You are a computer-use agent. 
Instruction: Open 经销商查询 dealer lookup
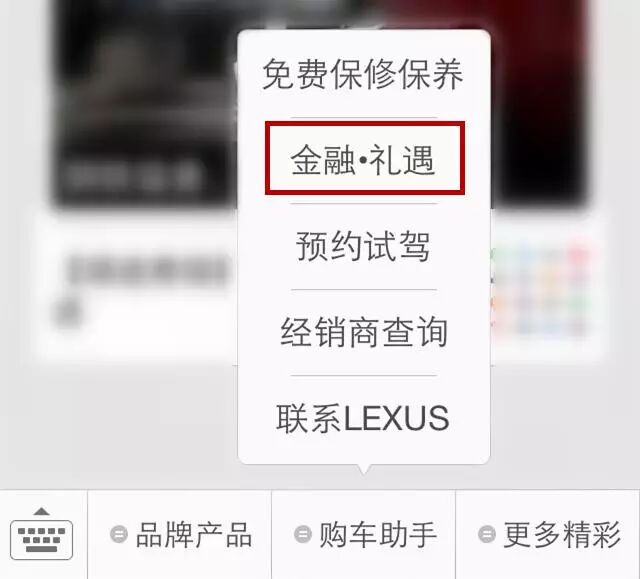click(x=364, y=332)
